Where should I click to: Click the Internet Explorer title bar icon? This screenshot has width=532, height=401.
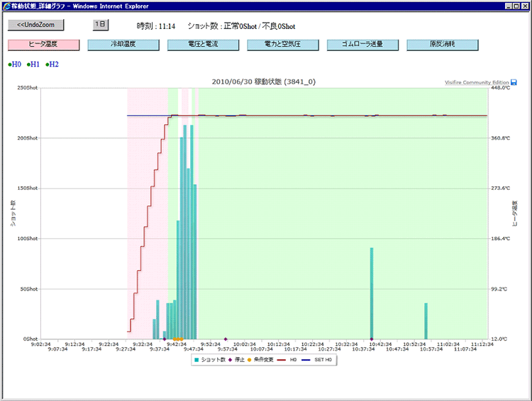coord(6,5)
